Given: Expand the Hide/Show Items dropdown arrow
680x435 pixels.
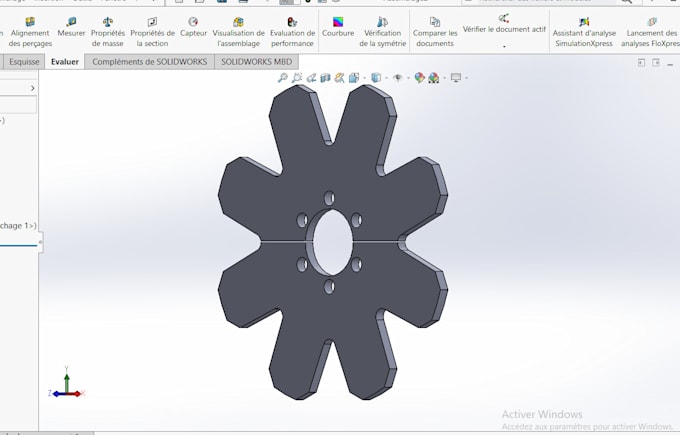Looking at the screenshot, I should click(408, 78).
